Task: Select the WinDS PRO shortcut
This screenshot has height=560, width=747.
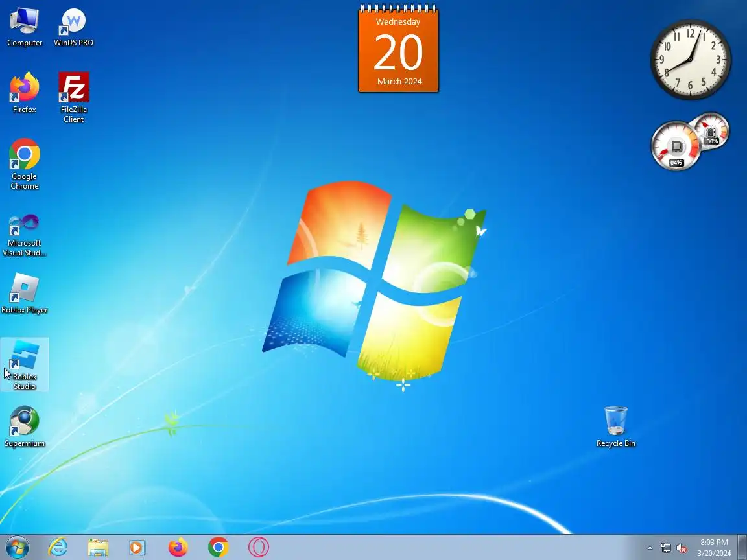Action: tap(73, 28)
